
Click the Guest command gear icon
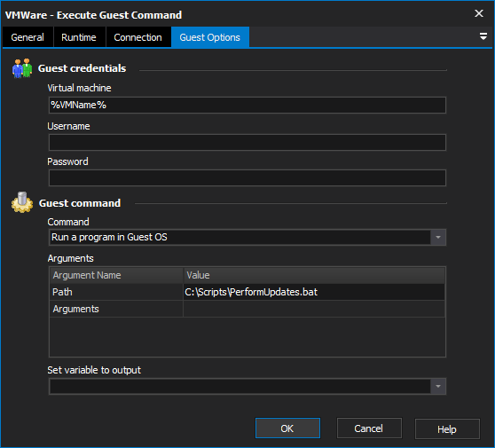[22, 202]
